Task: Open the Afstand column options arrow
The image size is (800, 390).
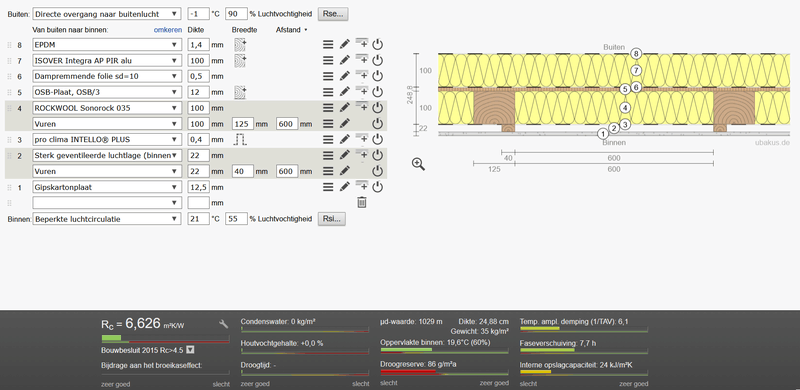Action: point(306,30)
